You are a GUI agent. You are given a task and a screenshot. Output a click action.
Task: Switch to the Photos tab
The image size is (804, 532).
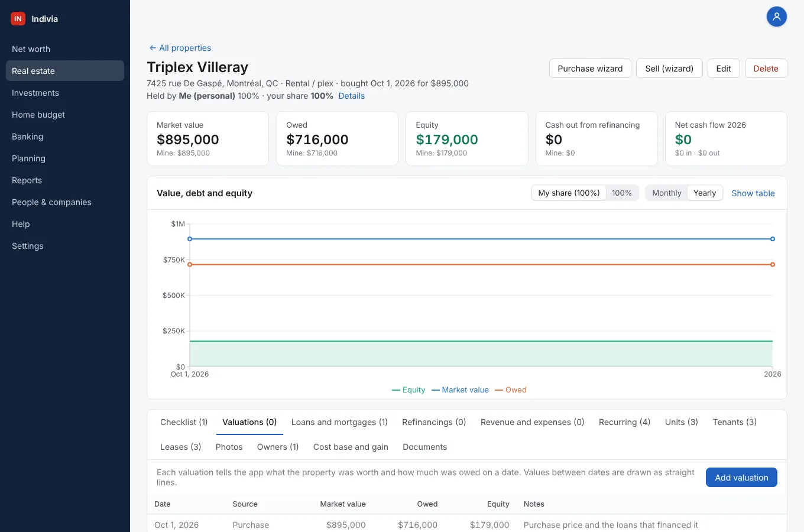click(x=229, y=447)
